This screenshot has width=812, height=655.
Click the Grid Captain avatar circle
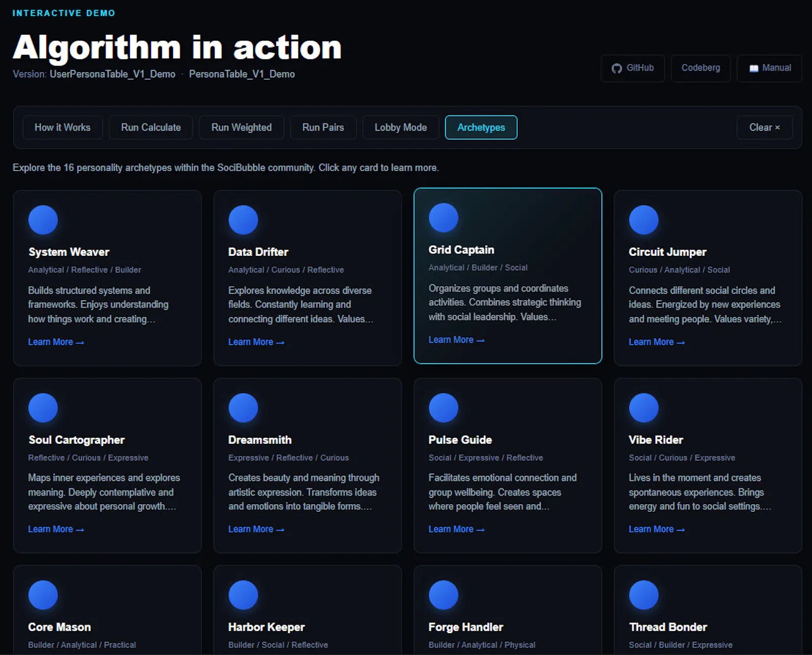pos(444,218)
